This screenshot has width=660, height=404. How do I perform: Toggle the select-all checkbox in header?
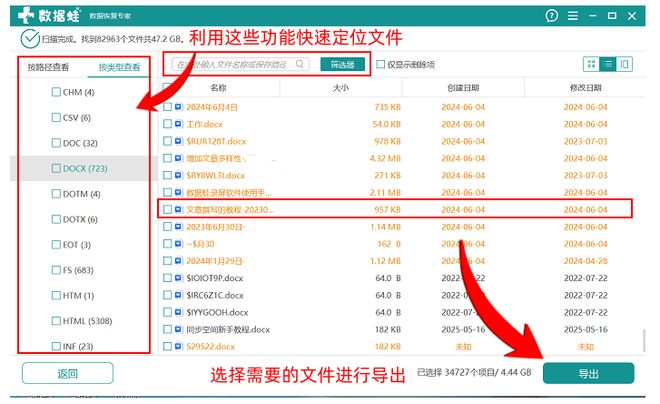[167, 87]
